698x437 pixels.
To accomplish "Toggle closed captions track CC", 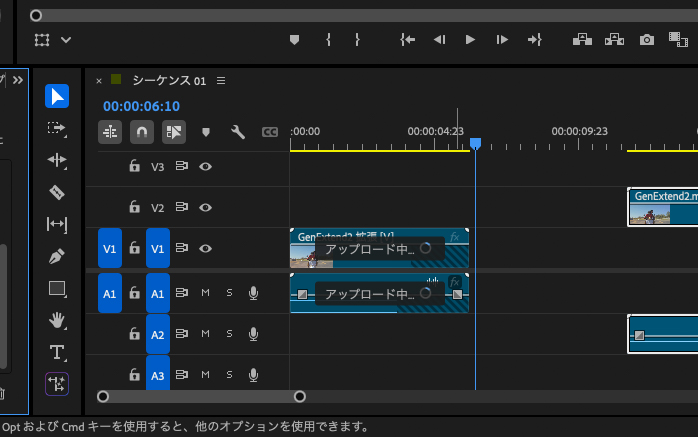I will (270, 132).
